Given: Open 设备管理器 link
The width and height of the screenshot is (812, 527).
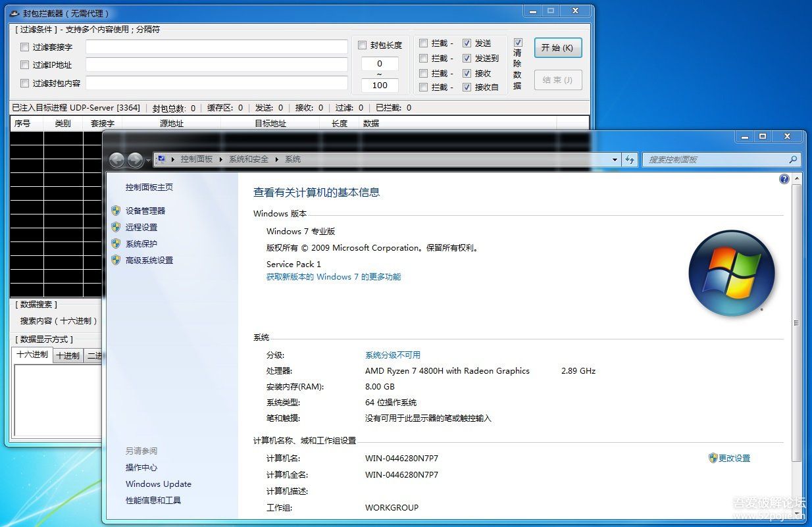Looking at the screenshot, I should [x=145, y=211].
